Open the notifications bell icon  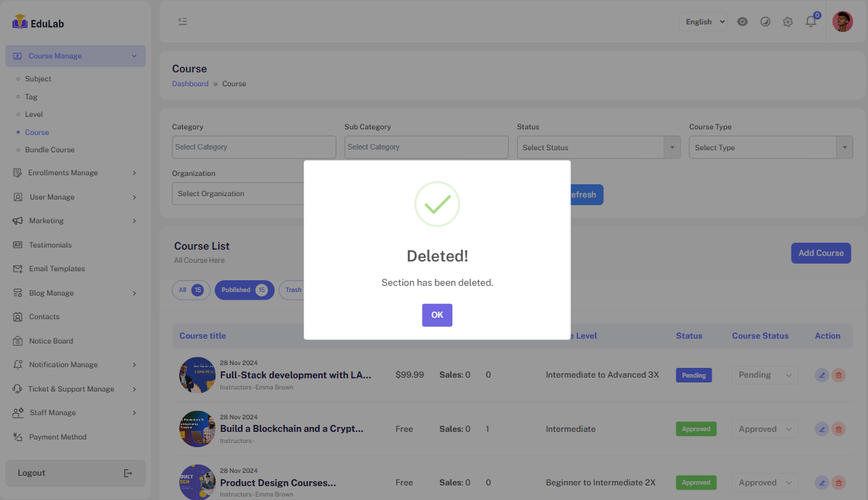point(810,22)
